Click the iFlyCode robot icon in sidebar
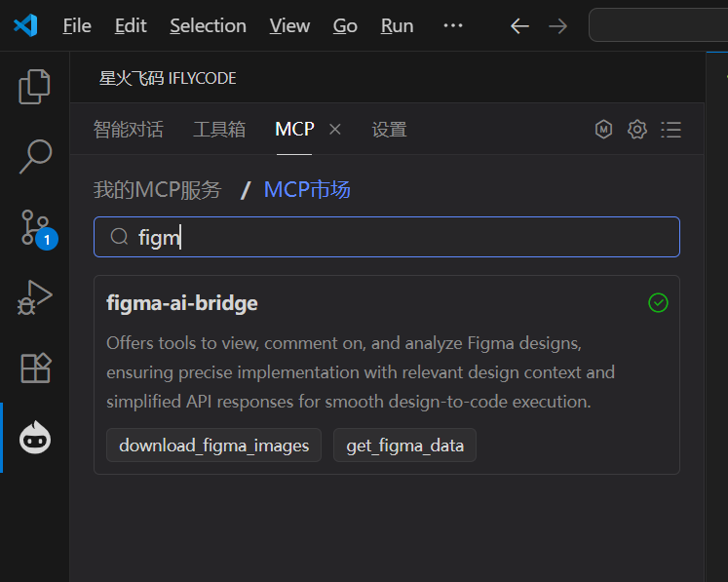This screenshot has width=728, height=582. click(35, 438)
